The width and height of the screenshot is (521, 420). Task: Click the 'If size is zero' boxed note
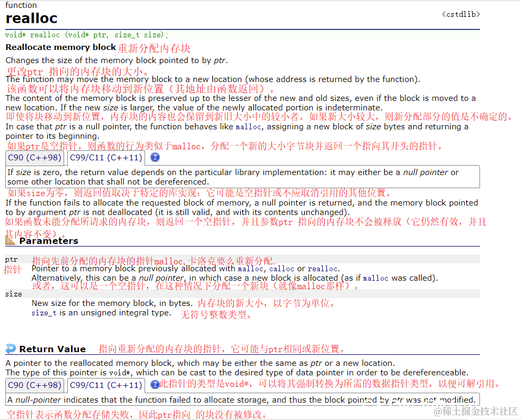tap(242, 177)
